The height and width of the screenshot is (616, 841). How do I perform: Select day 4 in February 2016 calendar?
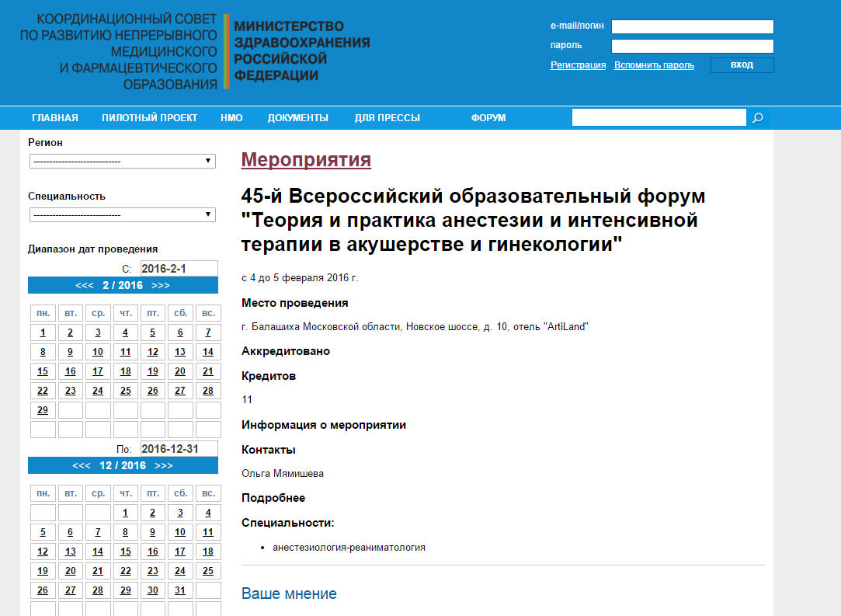[x=126, y=332]
